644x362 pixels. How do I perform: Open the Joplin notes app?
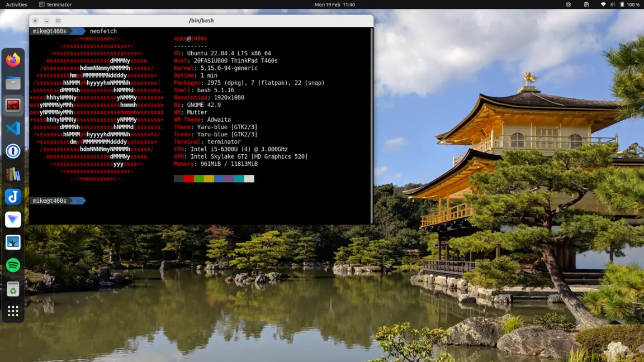click(13, 197)
